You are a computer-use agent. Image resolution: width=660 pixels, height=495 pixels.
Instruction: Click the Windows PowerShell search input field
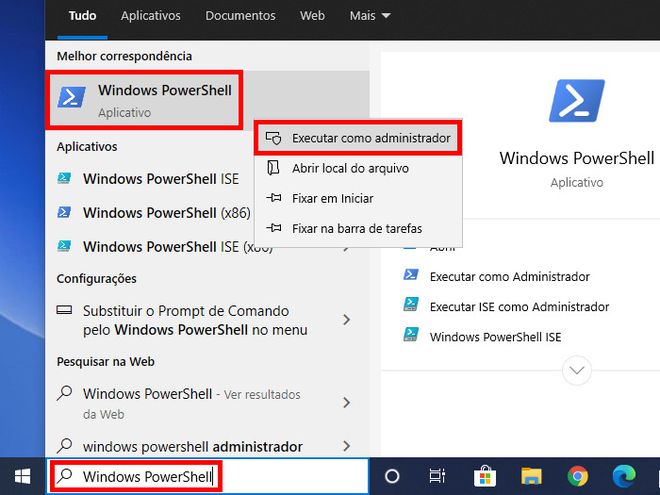click(x=208, y=476)
